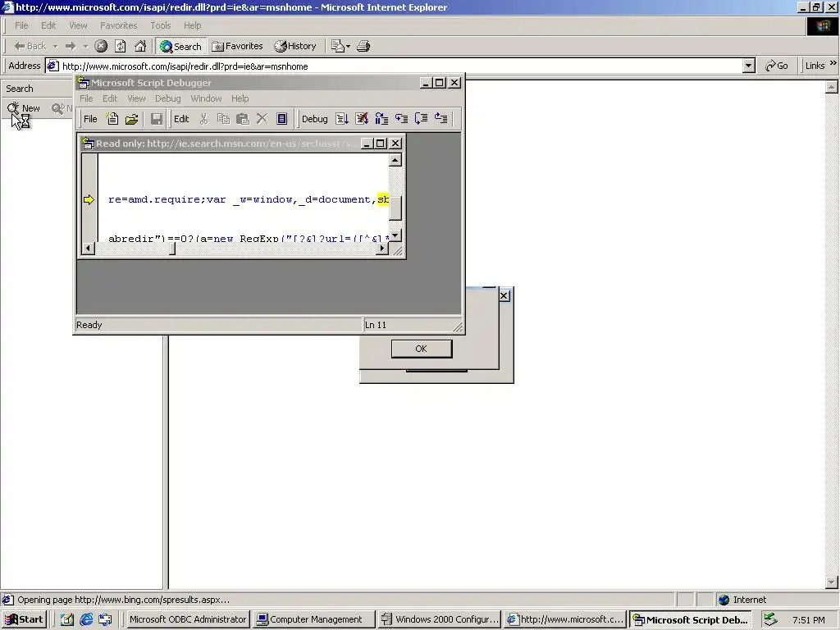This screenshot has width=840, height=630.
Task: Open Favorites menu in Internet Explorer
Action: coord(118,25)
